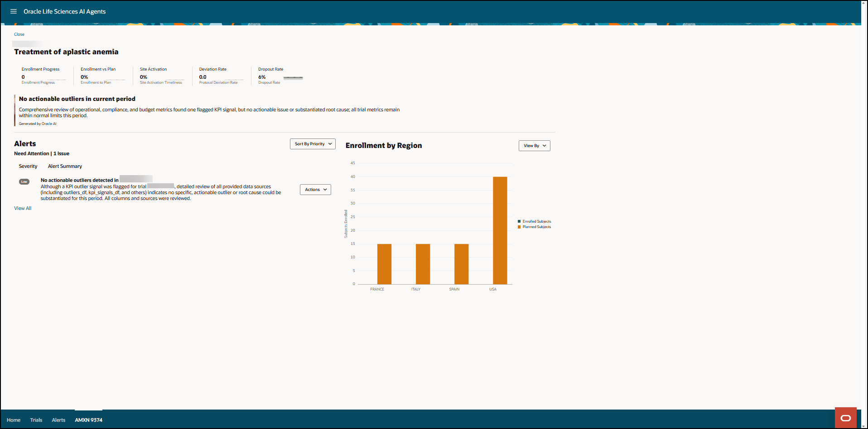Click the USA planned subjects bar
868x429 pixels.
pos(500,230)
